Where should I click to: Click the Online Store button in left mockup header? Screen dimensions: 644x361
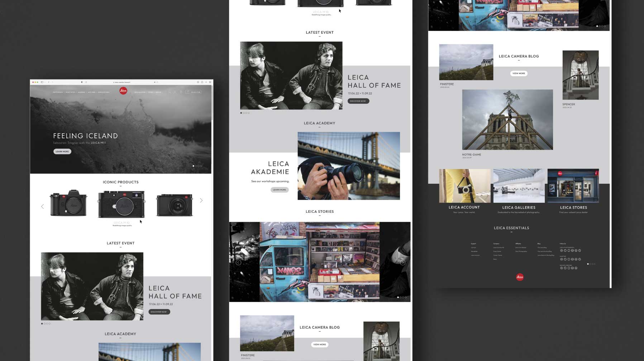pos(194,92)
